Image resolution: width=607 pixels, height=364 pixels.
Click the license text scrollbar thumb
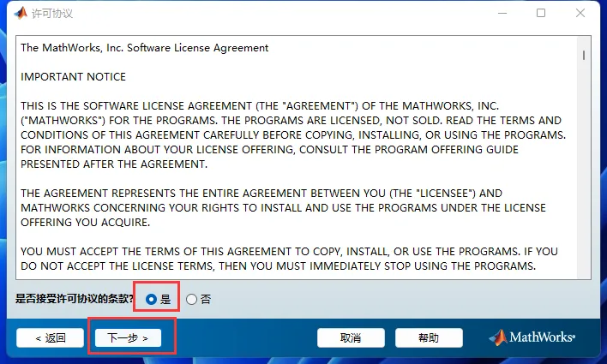(583, 55)
